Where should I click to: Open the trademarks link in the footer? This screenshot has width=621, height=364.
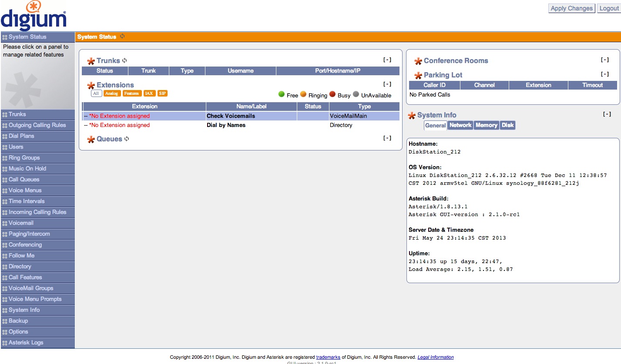pyautogui.click(x=328, y=357)
